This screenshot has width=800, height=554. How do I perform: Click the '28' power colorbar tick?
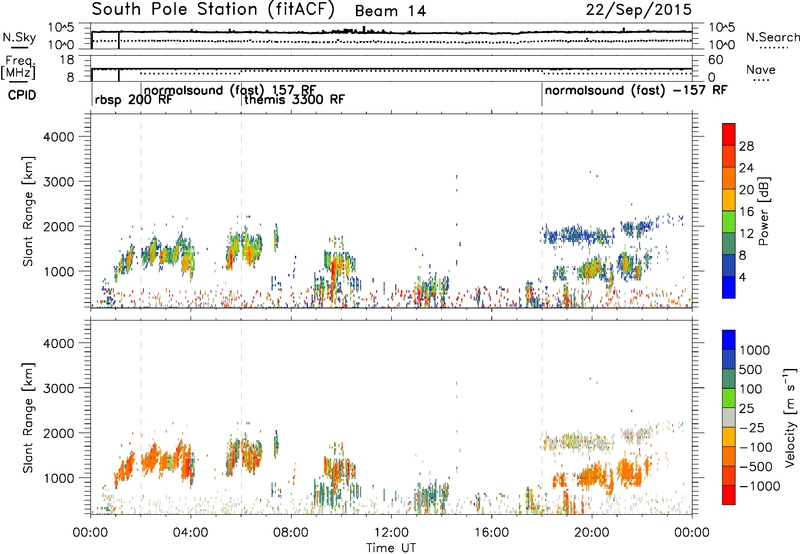point(746,146)
